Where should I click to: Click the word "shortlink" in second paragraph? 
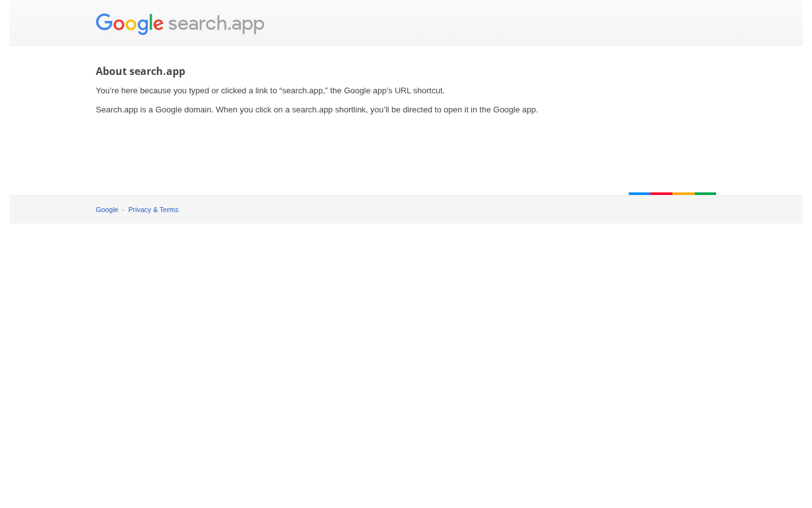pos(350,110)
